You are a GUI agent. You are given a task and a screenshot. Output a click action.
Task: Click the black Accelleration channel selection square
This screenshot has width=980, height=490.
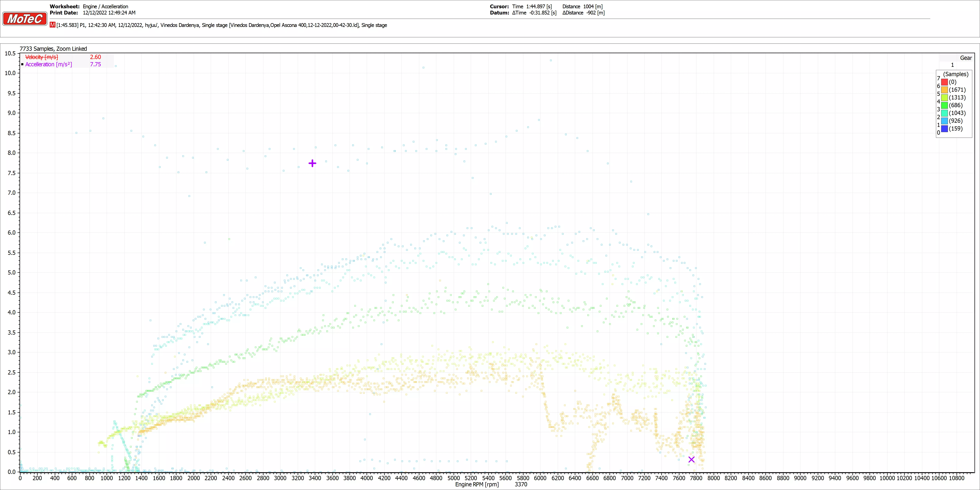(22, 64)
